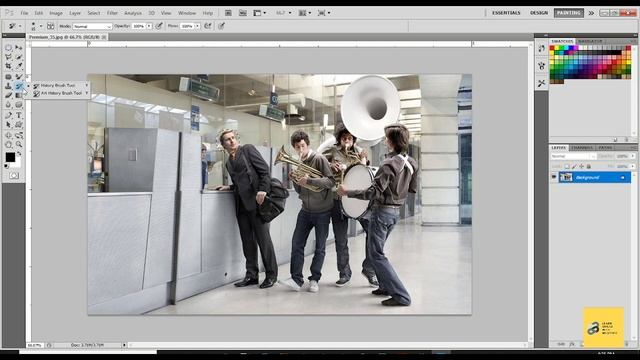Toggle lock transparent pixels
The image size is (640, 360).
(x=567, y=167)
